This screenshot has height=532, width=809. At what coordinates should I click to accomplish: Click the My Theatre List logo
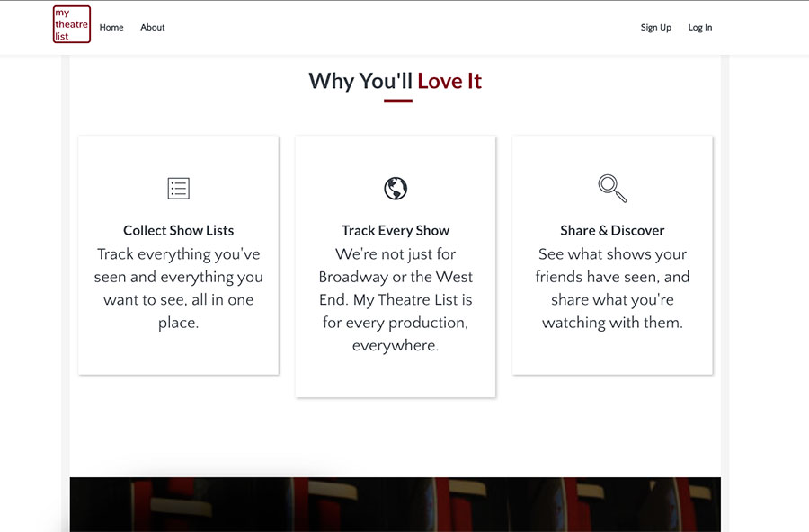pos(72,24)
